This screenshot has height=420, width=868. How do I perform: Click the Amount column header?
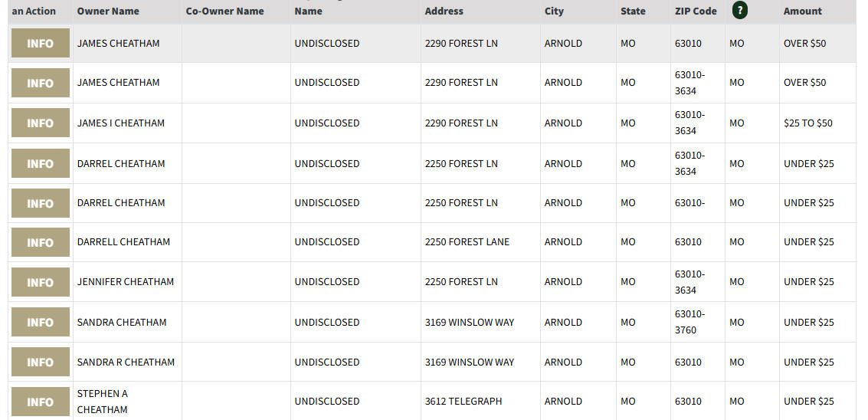[803, 11]
